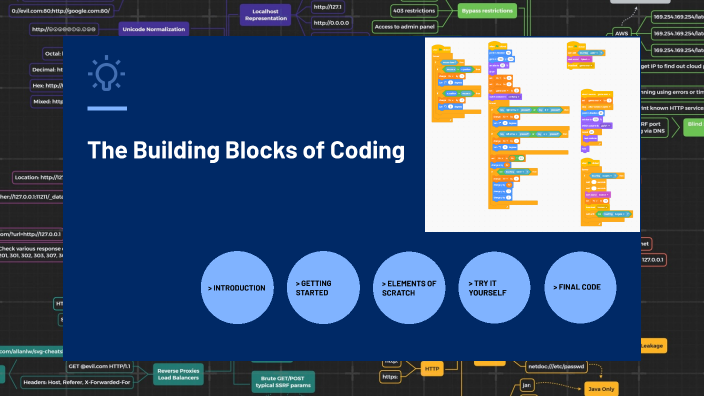Click the 'Unicode Normalization' node

(x=154, y=29)
